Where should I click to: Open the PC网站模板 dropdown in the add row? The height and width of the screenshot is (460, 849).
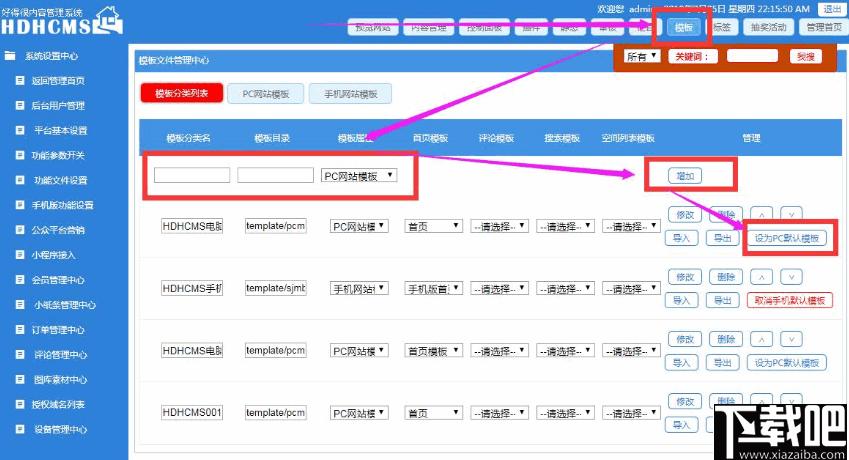point(359,176)
